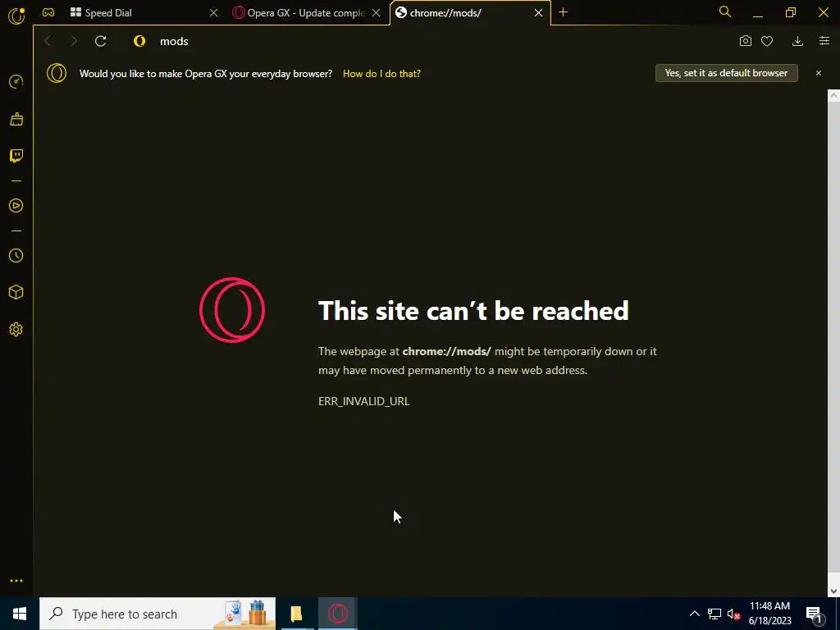Viewport: 840px width, 630px height.
Task: Add page to bookmarks with heart icon
Action: tap(767, 41)
